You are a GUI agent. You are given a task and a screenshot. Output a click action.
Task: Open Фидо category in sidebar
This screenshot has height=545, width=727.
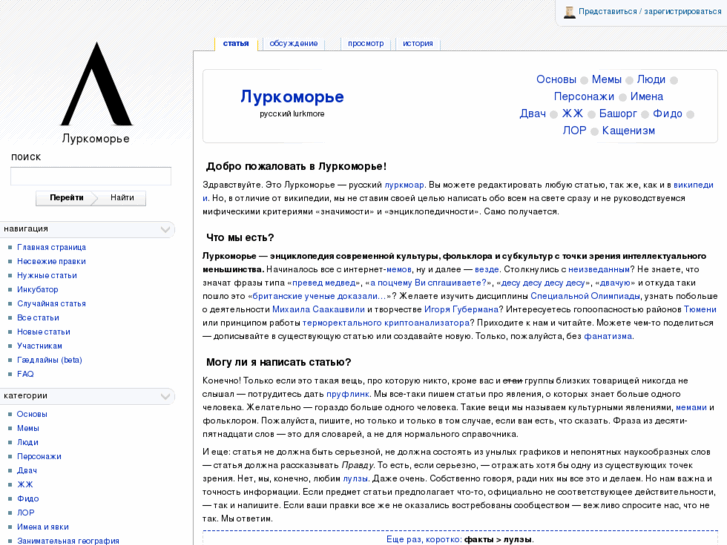(x=28, y=499)
